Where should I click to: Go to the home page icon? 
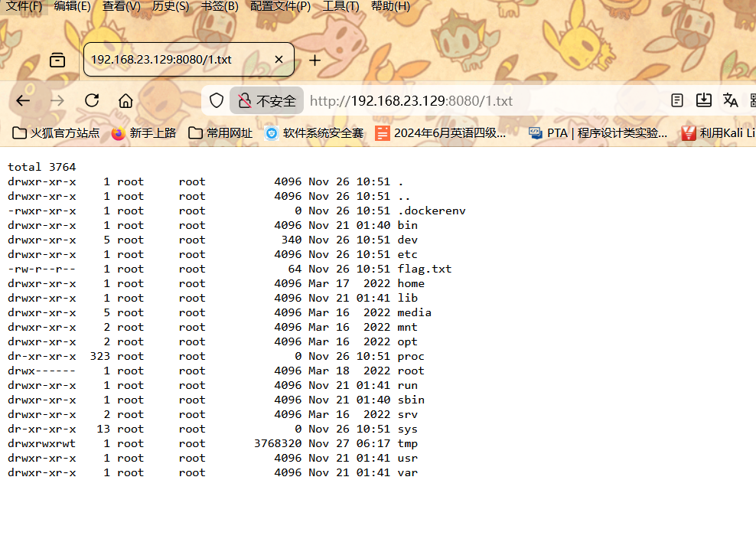pyautogui.click(x=126, y=101)
